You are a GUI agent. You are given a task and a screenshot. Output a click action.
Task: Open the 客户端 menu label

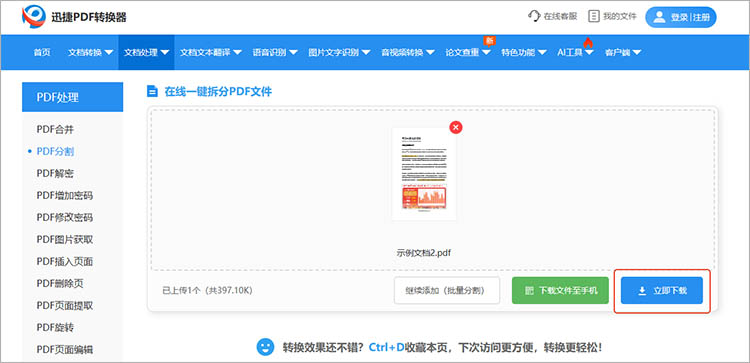(x=618, y=53)
